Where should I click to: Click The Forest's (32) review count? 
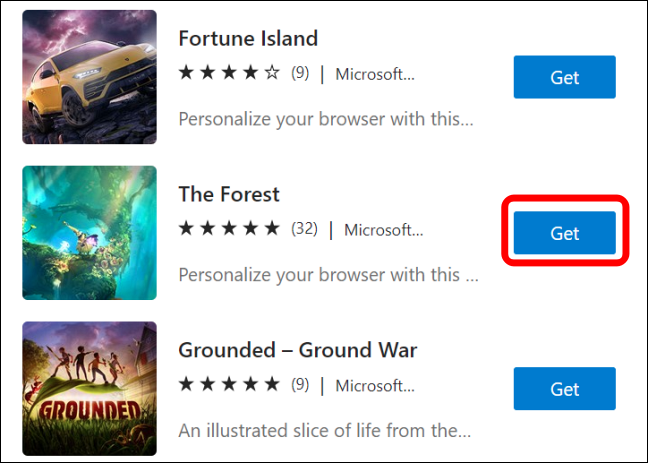pyautogui.click(x=304, y=229)
